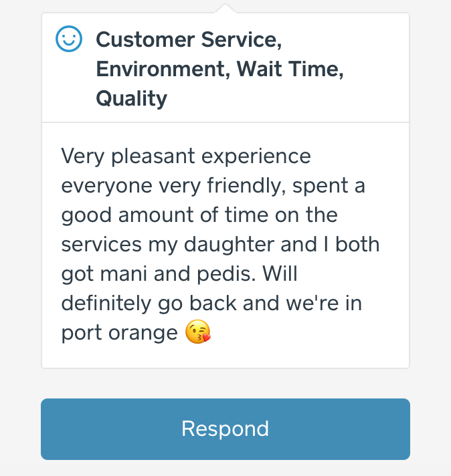This screenshot has width=451, height=476.
Task: Select the "Customer Service," heading line
Action: coord(189,40)
